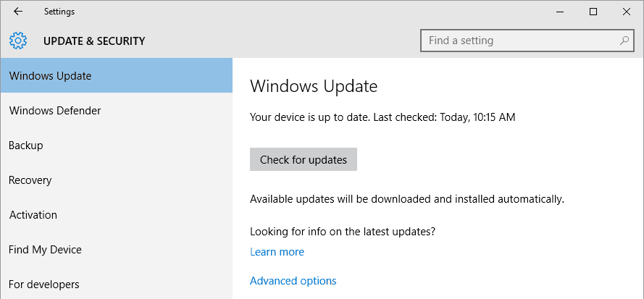Click the 'Your device is up to date' status text
The image size is (644, 299).
(382, 117)
